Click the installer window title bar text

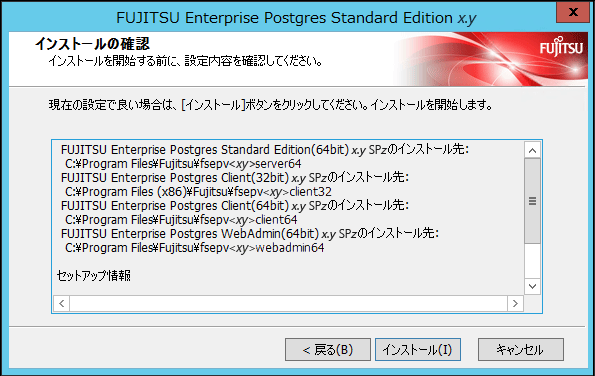296,18
